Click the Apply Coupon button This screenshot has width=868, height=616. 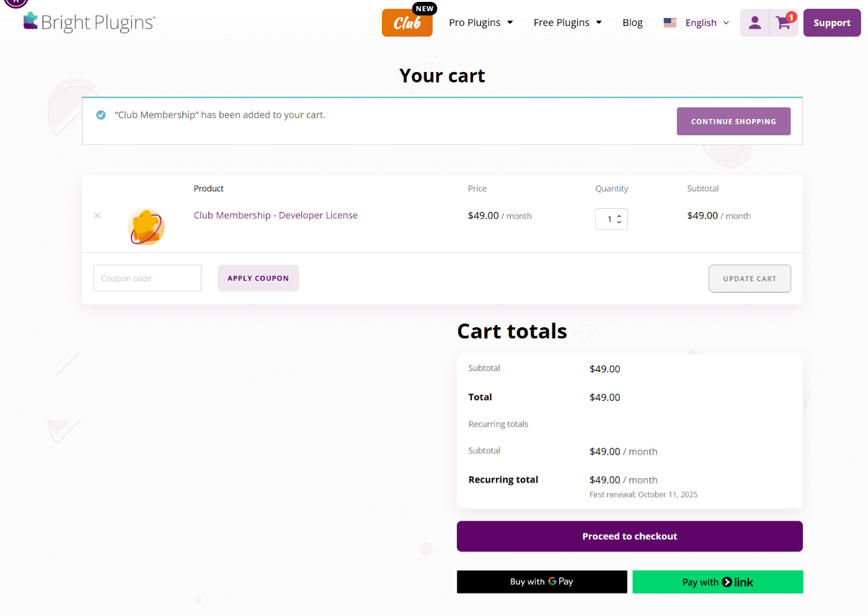(x=258, y=278)
